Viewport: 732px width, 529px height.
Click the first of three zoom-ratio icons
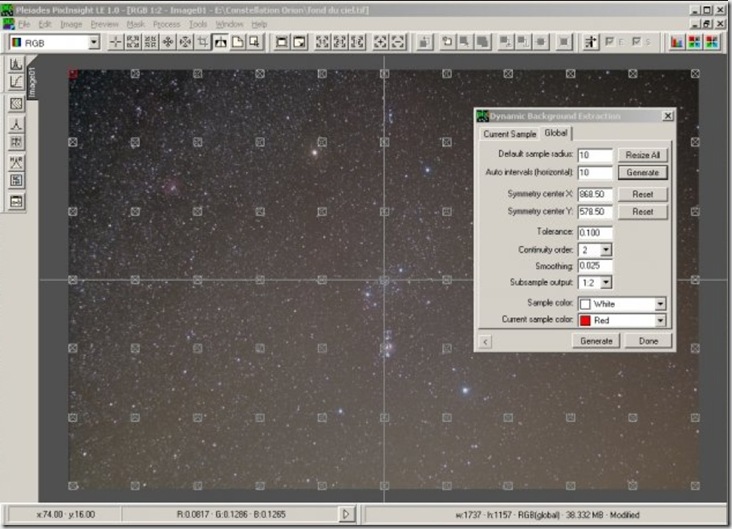click(323, 42)
